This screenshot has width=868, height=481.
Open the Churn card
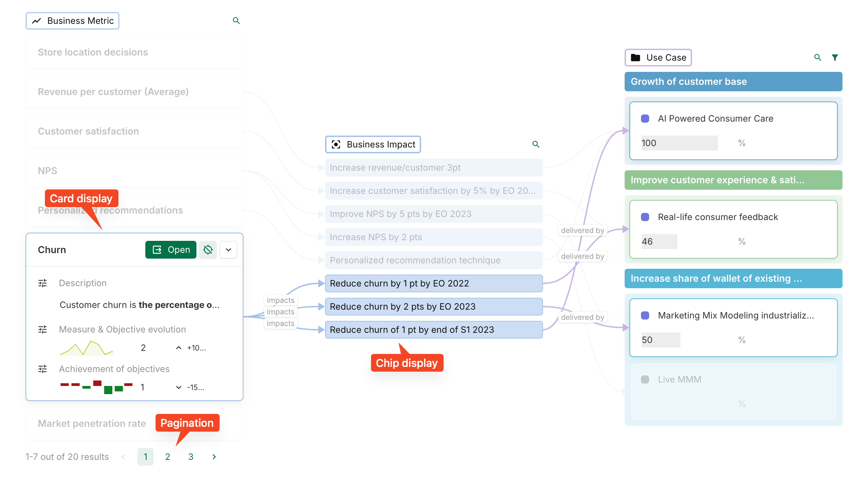coord(171,250)
